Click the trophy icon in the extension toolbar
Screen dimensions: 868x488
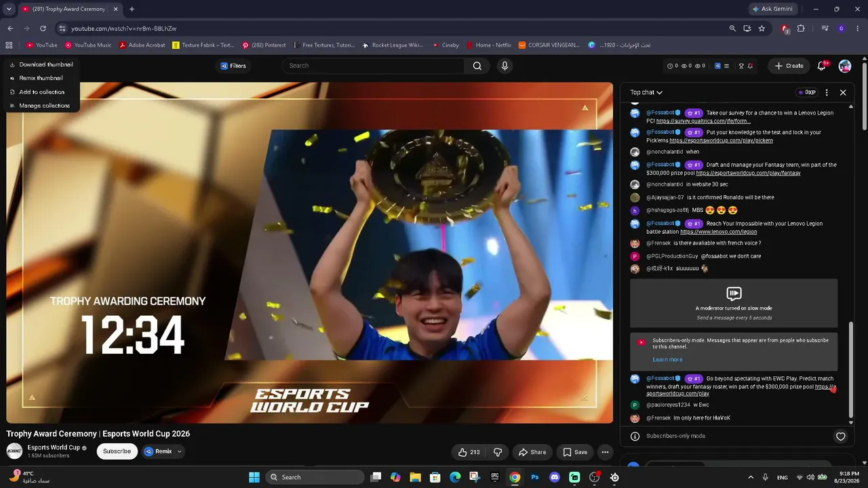coord(741,66)
